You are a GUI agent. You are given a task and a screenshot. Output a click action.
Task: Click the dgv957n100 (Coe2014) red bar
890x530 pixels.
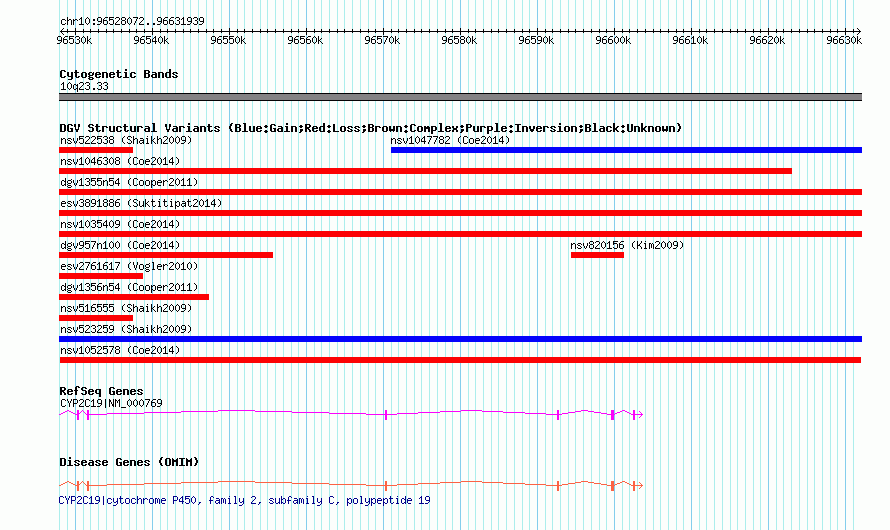[x=166, y=255]
